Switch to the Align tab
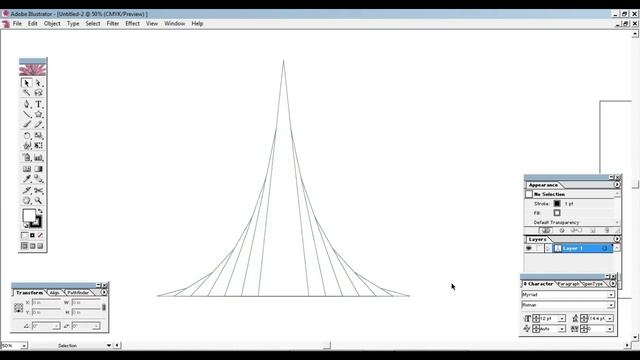640x360 pixels. coord(54,293)
